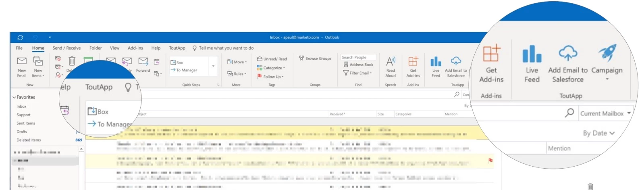Click the red flag on the highlighted message

tap(490, 161)
